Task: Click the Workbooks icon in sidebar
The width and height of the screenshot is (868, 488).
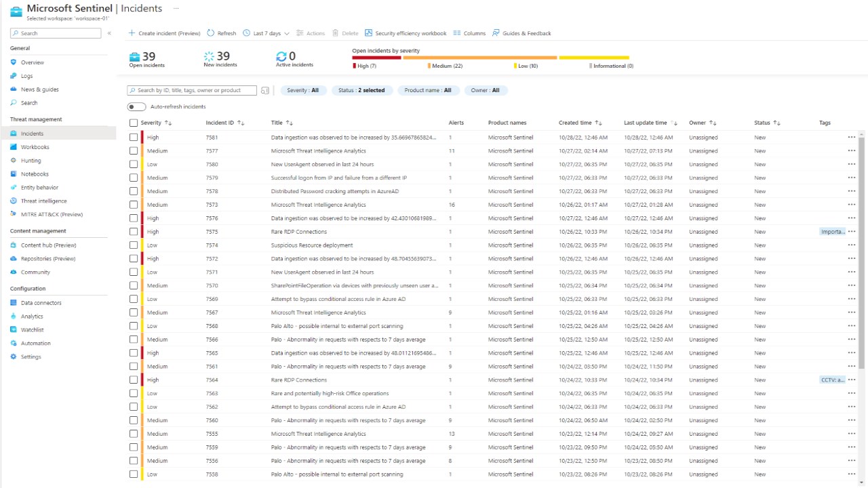Action: (14, 147)
